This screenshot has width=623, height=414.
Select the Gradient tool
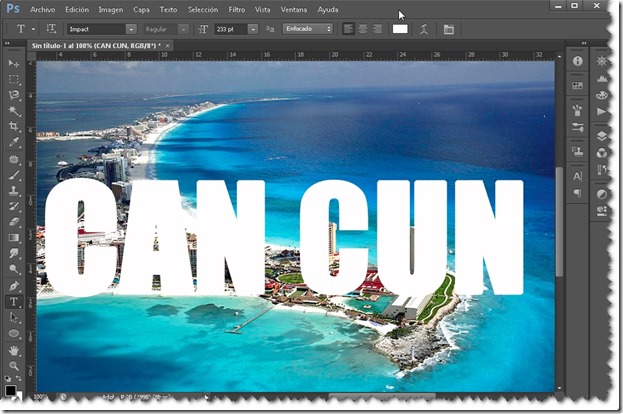tap(14, 238)
